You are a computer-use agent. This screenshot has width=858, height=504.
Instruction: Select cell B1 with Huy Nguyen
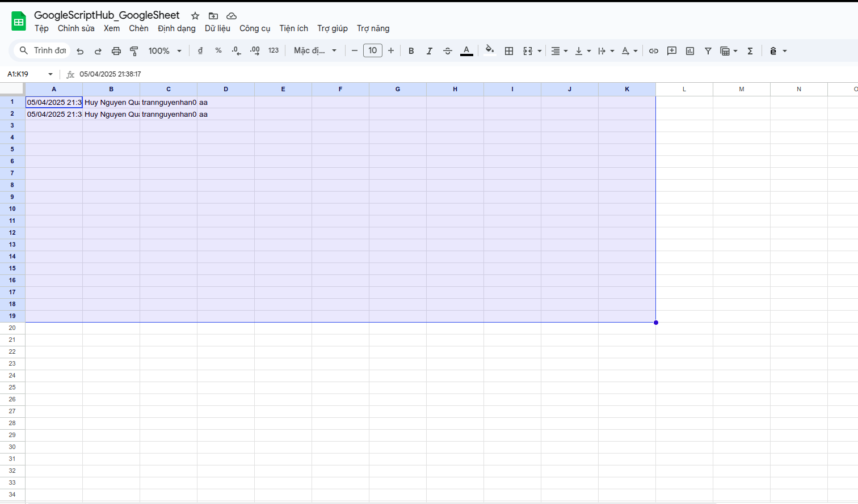[111, 102]
